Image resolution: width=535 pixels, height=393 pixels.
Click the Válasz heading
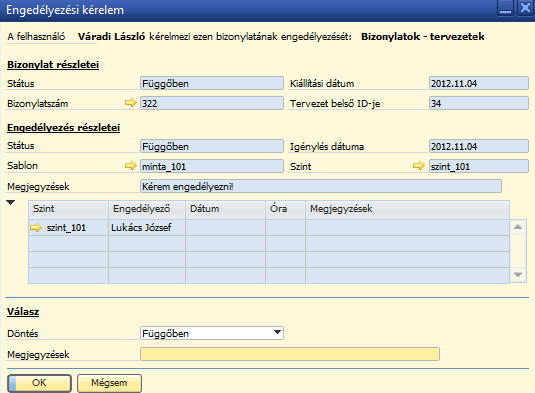coord(23,311)
